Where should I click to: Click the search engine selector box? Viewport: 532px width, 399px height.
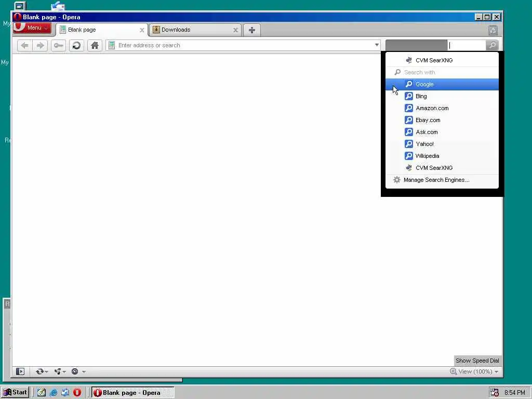click(416, 45)
